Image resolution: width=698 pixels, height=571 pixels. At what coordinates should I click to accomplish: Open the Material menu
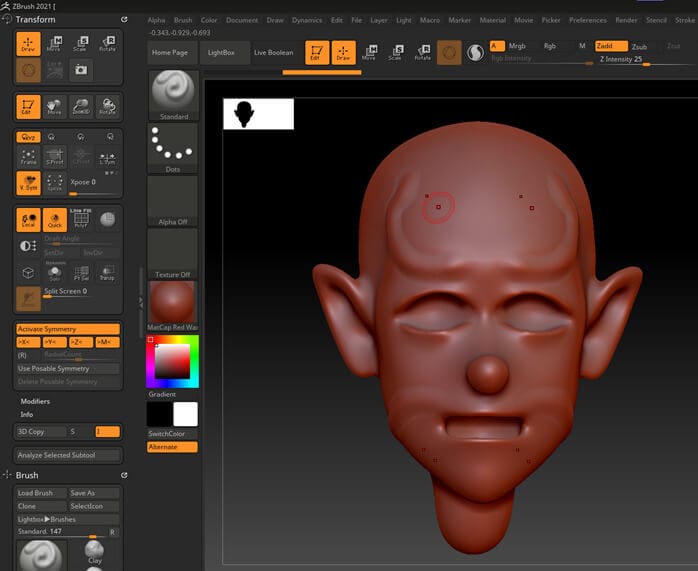click(492, 20)
